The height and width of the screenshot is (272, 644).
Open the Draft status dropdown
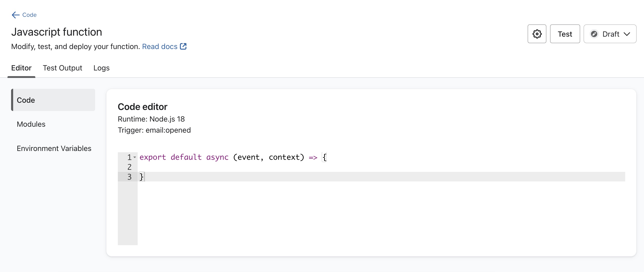tap(610, 34)
